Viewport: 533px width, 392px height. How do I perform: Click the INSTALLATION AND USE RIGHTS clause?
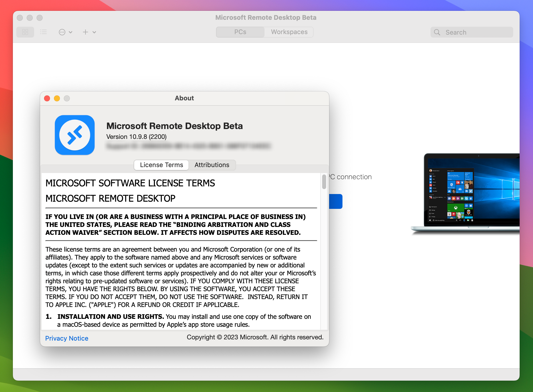pos(178,321)
